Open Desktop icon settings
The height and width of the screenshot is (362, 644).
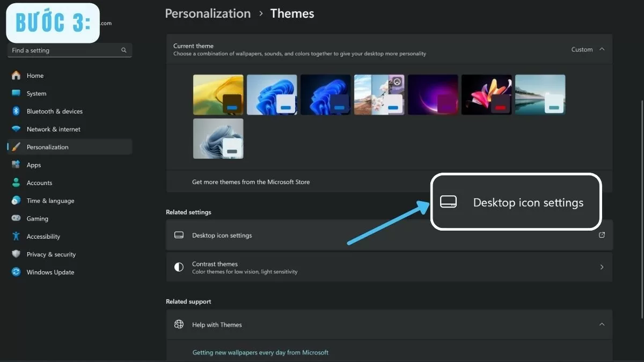(222, 235)
